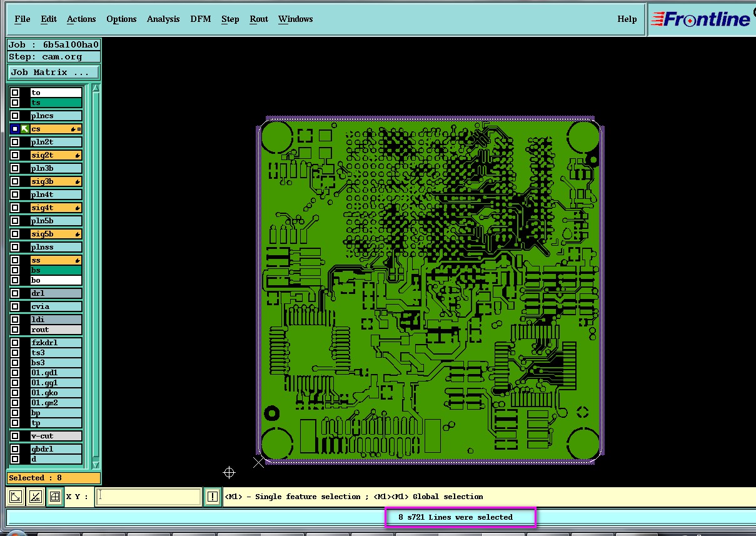Viewport: 756px width, 536px height.
Task: Select the bp layer name
Action: pyautogui.click(x=56, y=413)
